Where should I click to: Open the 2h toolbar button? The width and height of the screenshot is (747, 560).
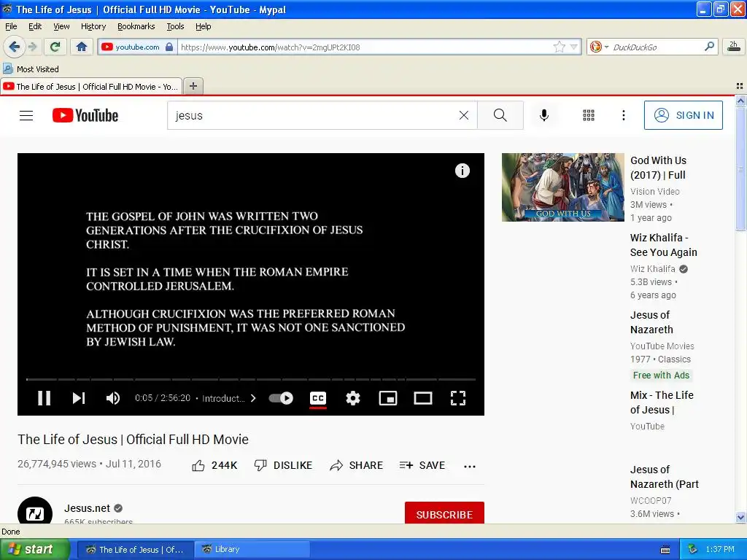(x=733, y=46)
